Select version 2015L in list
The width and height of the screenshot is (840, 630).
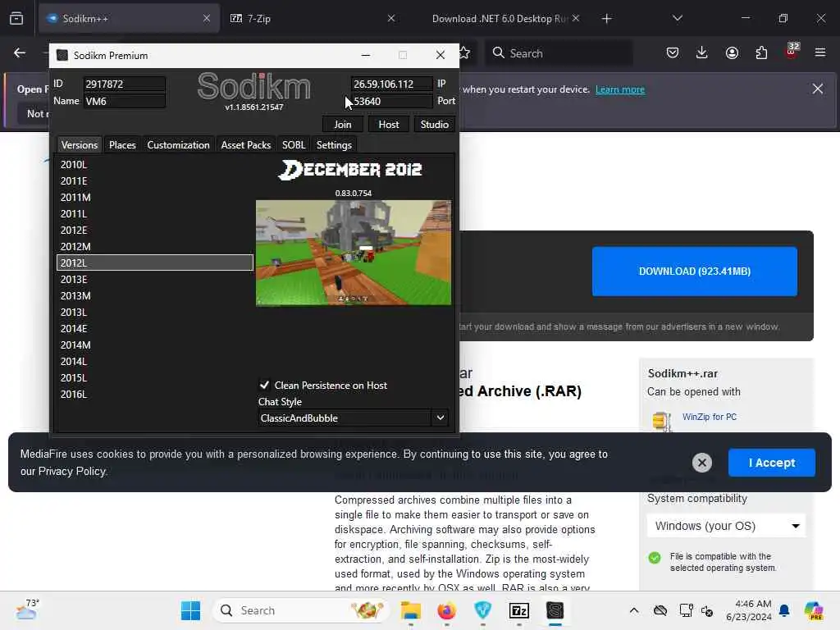coord(155,377)
